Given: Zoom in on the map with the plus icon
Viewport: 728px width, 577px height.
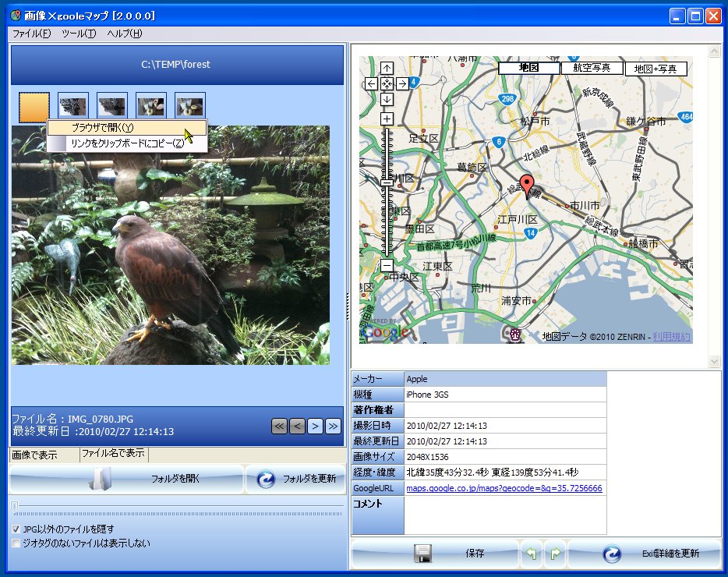Looking at the screenshot, I should pos(386,118).
